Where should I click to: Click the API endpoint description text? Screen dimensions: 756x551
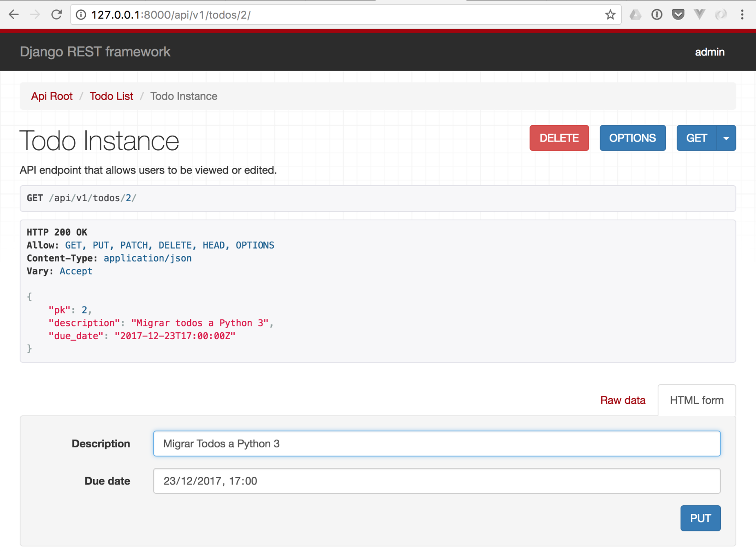148,170
